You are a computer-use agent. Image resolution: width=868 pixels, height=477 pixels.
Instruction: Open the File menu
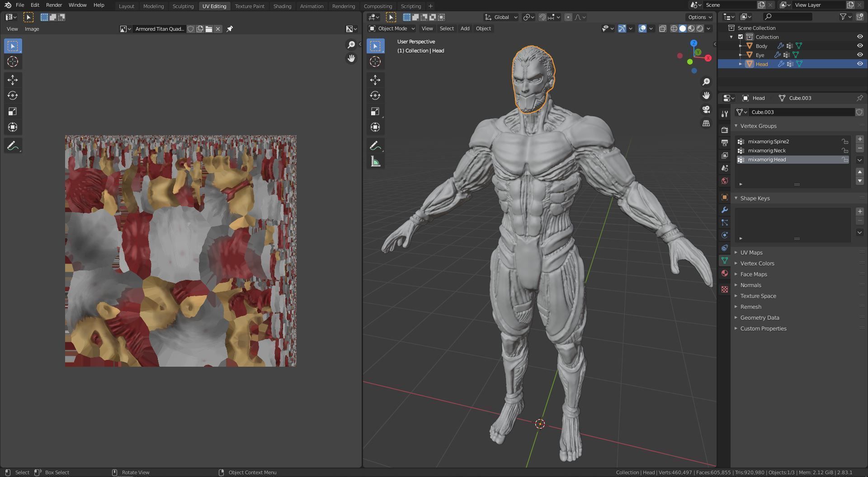tap(20, 5)
